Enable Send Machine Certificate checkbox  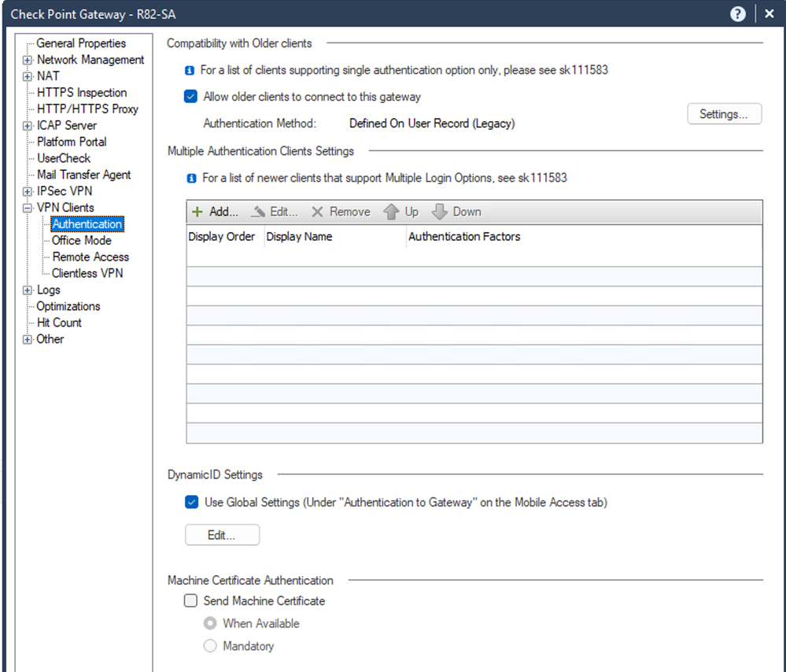click(190, 601)
